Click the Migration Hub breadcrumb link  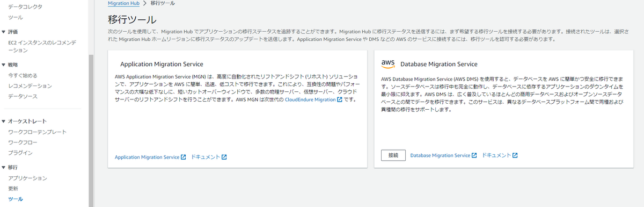pos(124,3)
